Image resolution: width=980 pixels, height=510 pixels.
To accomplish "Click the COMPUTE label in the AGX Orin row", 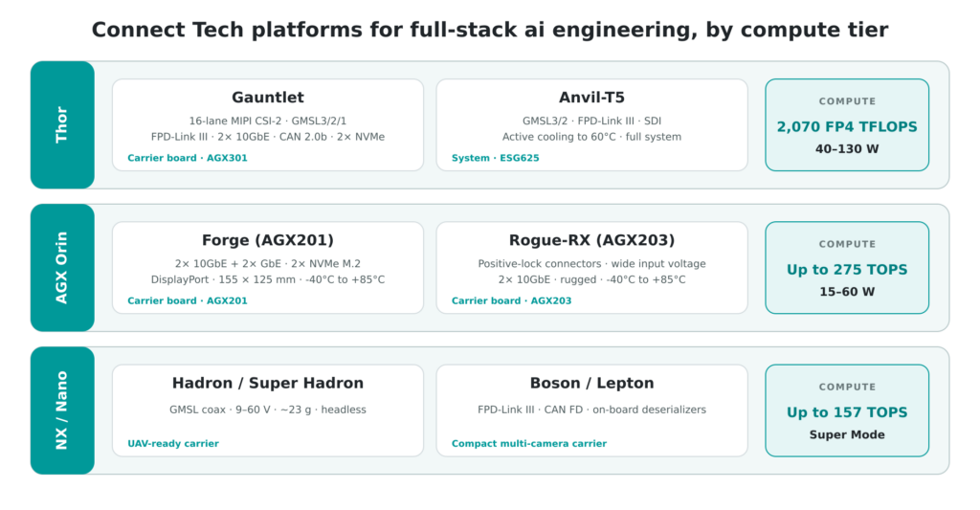I will [x=847, y=244].
